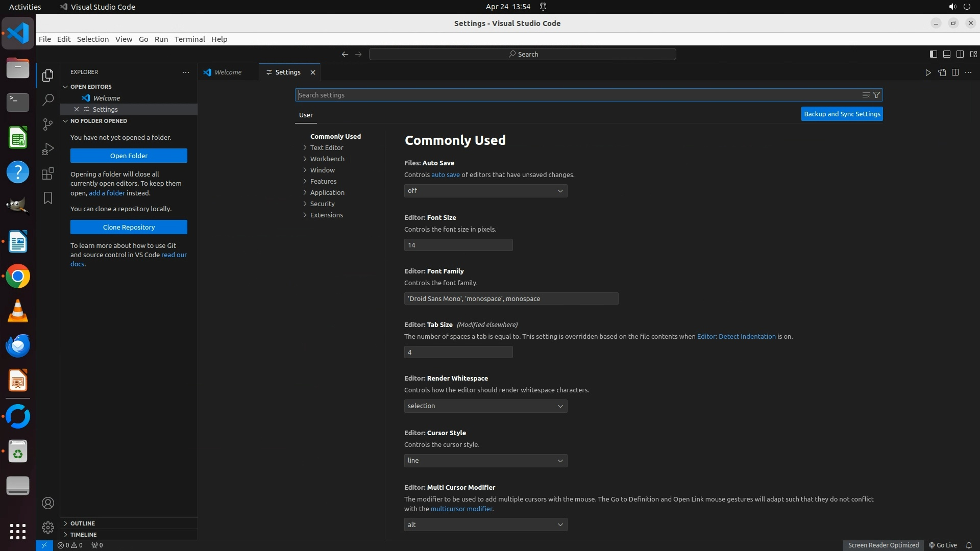Open Run and Debug view
980x551 pixels.
(48, 149)
